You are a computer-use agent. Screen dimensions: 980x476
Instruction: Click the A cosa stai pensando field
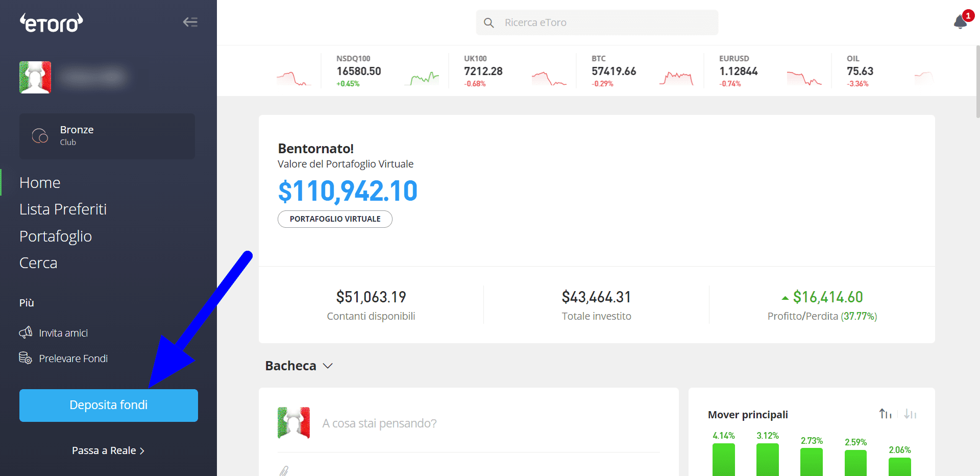(379, 423)
